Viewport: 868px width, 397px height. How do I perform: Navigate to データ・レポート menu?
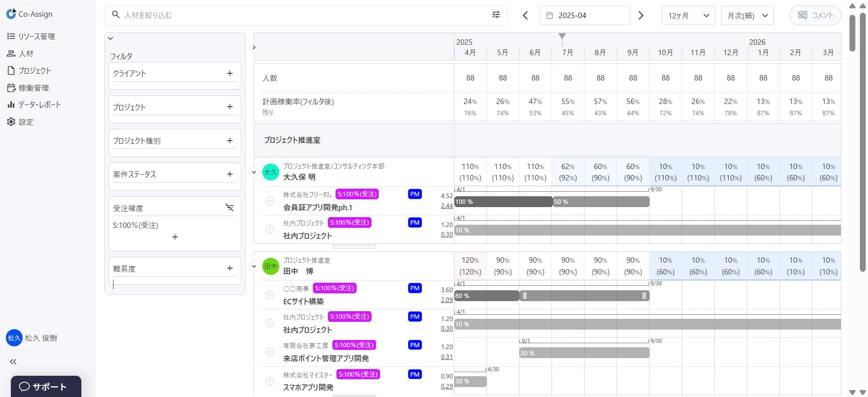click(39, 104)
